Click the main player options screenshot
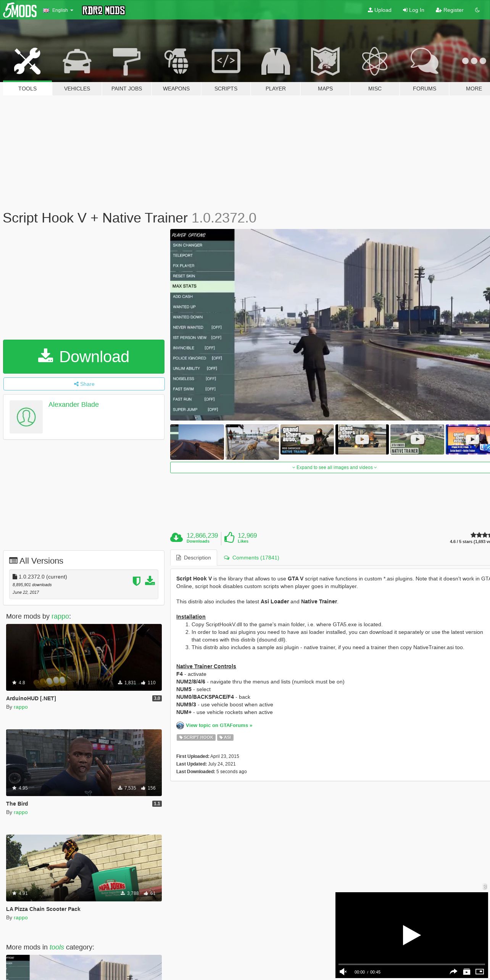Screen dimensions: 490x980 330,325
